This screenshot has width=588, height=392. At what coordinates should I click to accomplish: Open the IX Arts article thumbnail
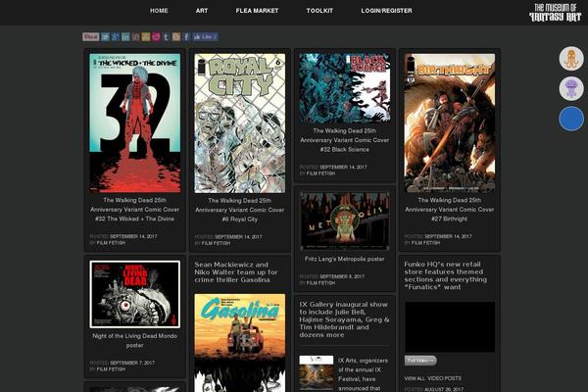317,372
